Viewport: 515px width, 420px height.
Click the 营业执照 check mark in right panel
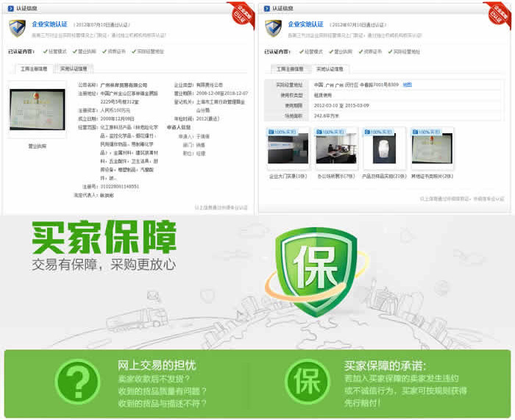point(331,51)
